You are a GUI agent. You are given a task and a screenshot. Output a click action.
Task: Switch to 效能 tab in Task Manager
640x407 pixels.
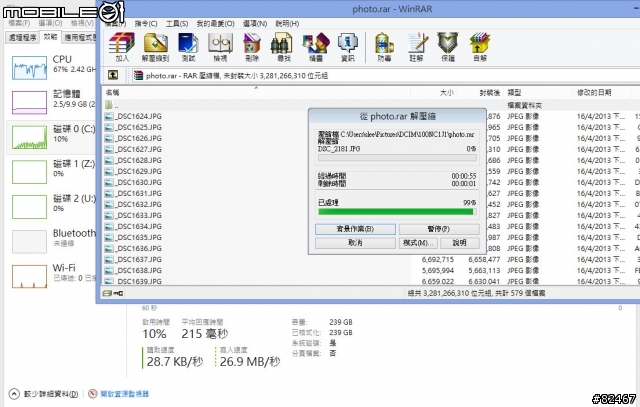point(50,37)
